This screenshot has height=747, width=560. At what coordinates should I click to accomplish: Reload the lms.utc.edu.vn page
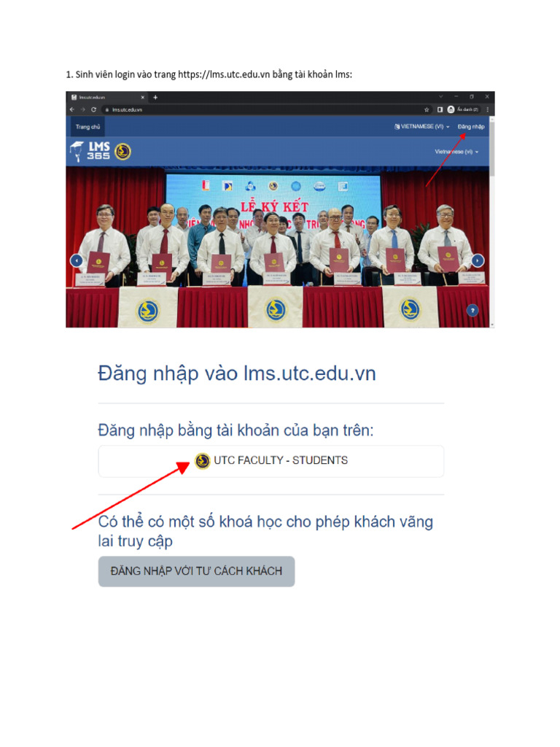point(94,109)
